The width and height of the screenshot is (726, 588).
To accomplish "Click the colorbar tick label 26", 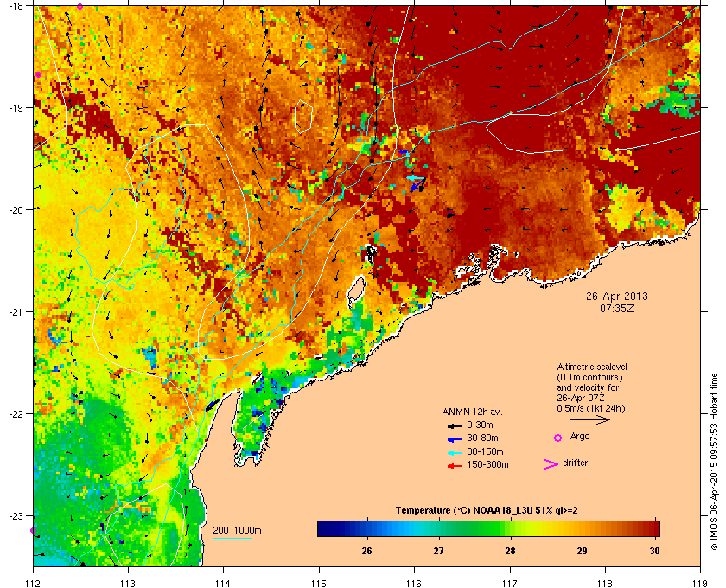I will pyautogui.click(x=366, y=552).
